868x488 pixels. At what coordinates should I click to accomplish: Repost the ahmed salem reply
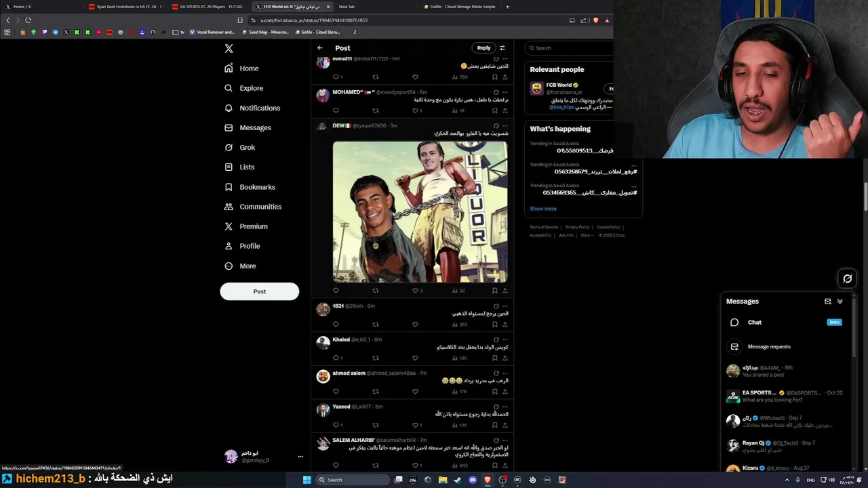coord(375,391)
